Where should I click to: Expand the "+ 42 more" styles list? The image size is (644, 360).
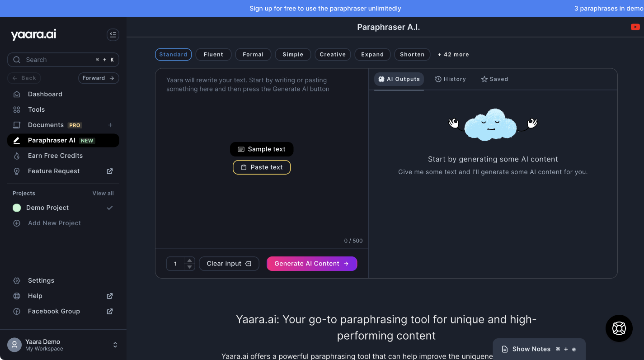point(453,54)
